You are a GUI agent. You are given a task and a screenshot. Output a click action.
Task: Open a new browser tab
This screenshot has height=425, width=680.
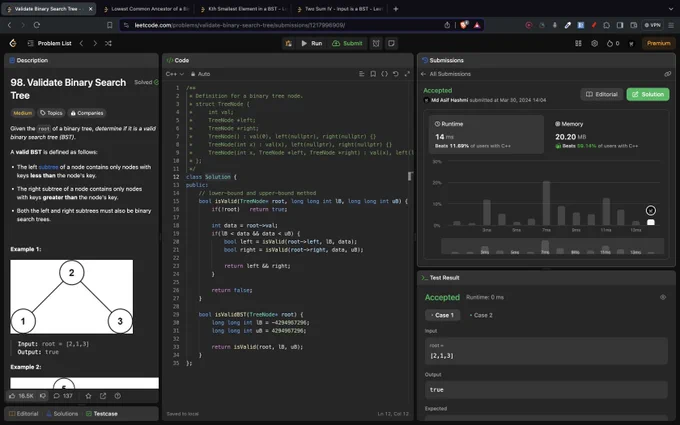396,9
